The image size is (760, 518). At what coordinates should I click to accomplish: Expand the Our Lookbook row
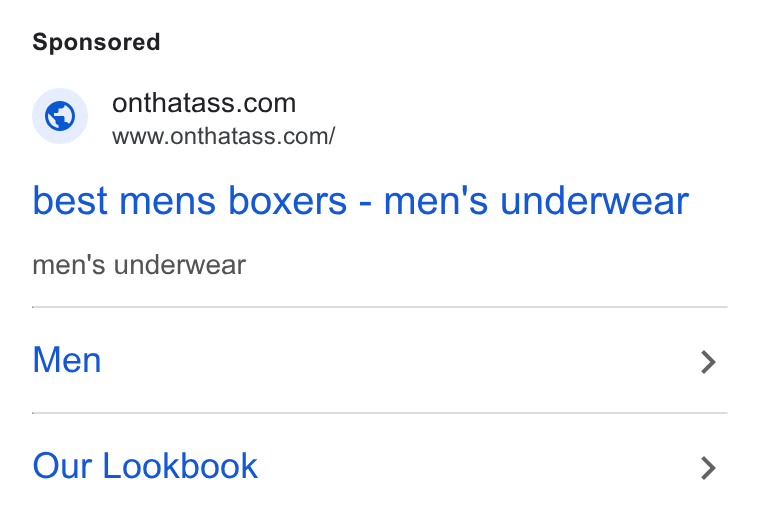point(380,466)
